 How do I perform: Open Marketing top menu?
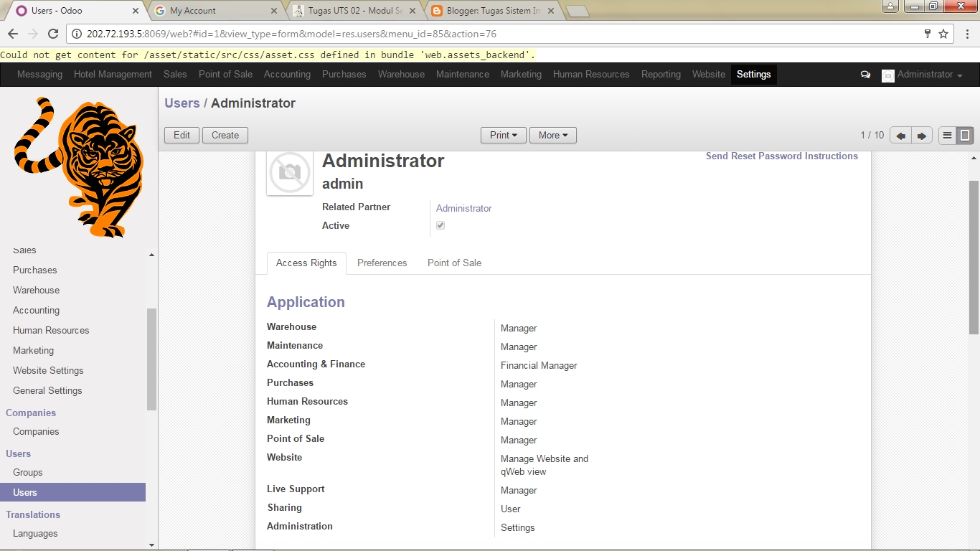[x=521, y=75]
